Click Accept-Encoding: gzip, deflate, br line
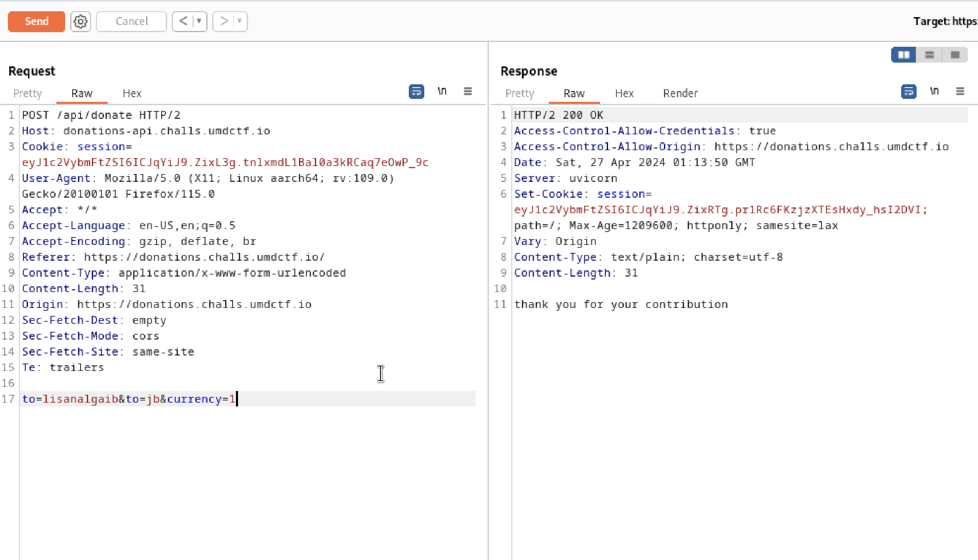This screenshot has height=560, width=978. tap(139, 242)
